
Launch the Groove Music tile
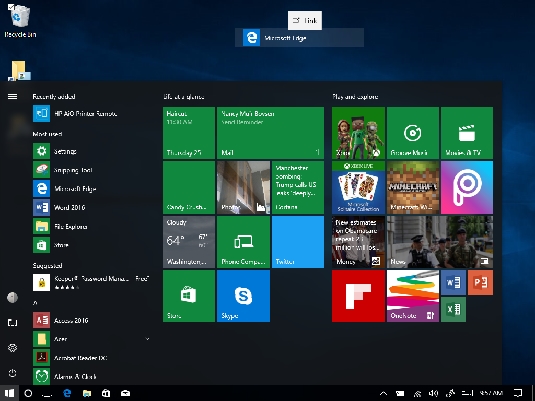pyautogui.click(x=413, y=133)
